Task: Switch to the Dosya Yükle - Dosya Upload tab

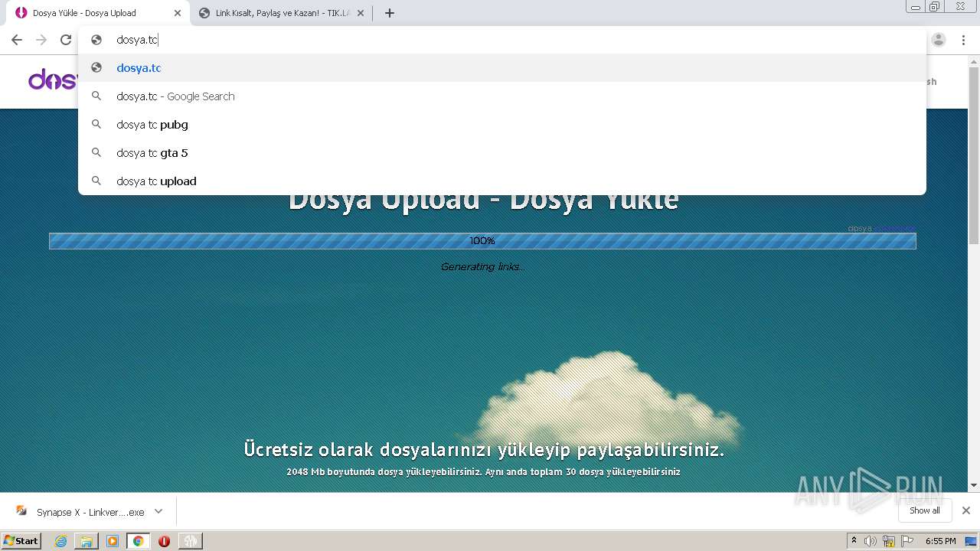Action: click(98, 13)
